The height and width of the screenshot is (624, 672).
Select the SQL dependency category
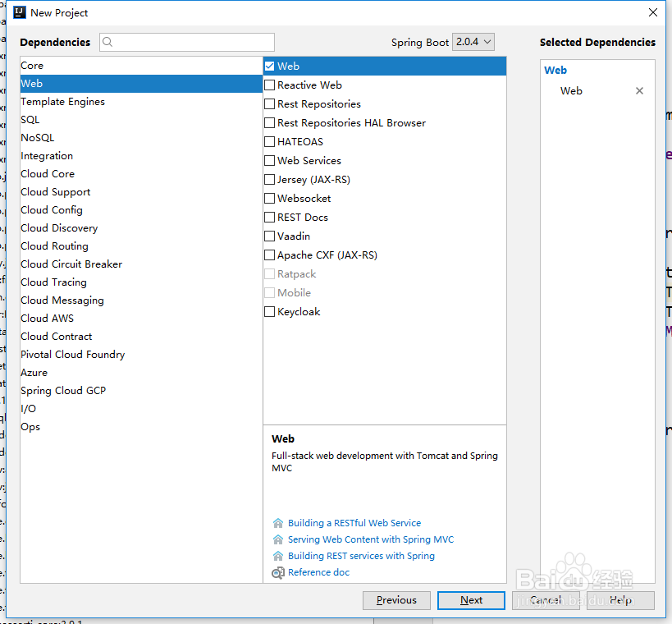coord(30,120)
